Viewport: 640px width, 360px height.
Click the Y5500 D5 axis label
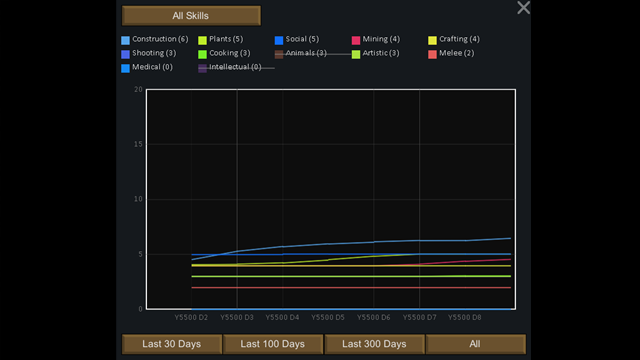[x=328, y=318]
